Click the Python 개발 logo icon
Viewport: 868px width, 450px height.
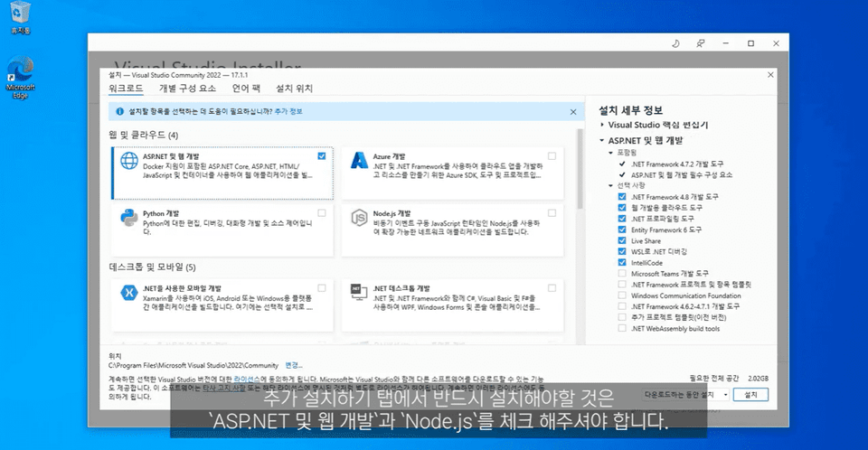point(129,218)
